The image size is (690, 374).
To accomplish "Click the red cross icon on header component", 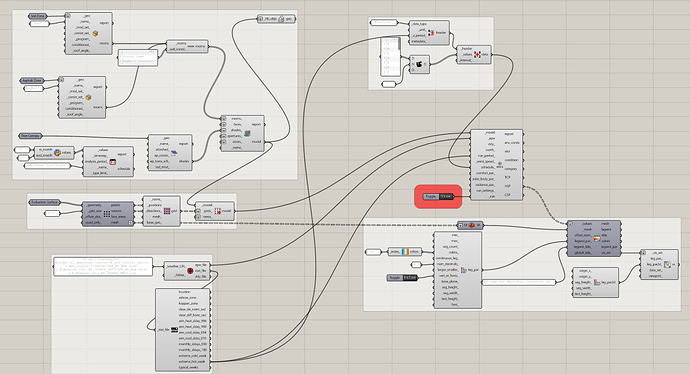I will [x=431, y=33].
